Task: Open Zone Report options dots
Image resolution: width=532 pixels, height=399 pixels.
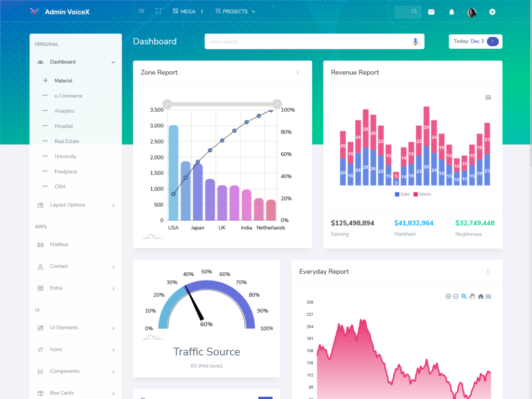Action: pos(298,72)
